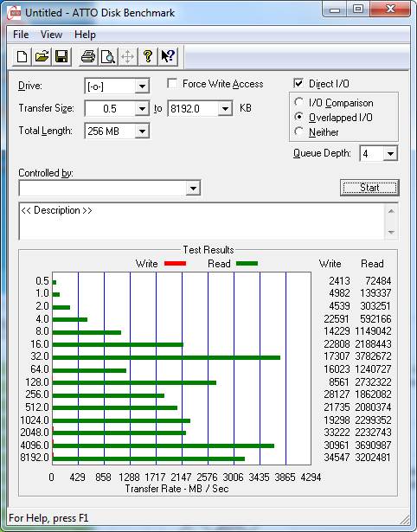Viewport: 417px width, 532px height.
Task: Click Description box scroll up arrow
Action: click(391, 211)
